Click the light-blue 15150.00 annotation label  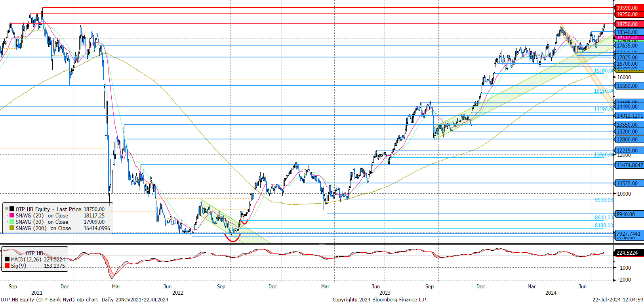(x=603, y=91)
